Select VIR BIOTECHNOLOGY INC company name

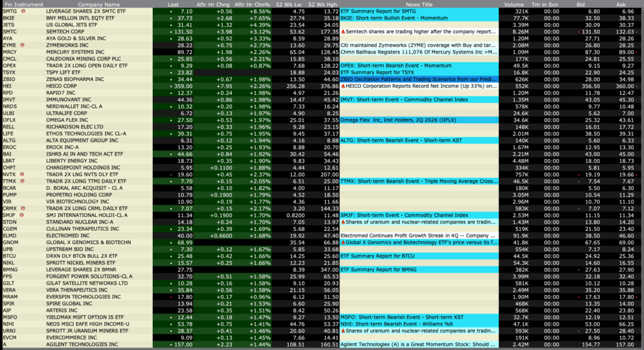[x=77, y=201]
